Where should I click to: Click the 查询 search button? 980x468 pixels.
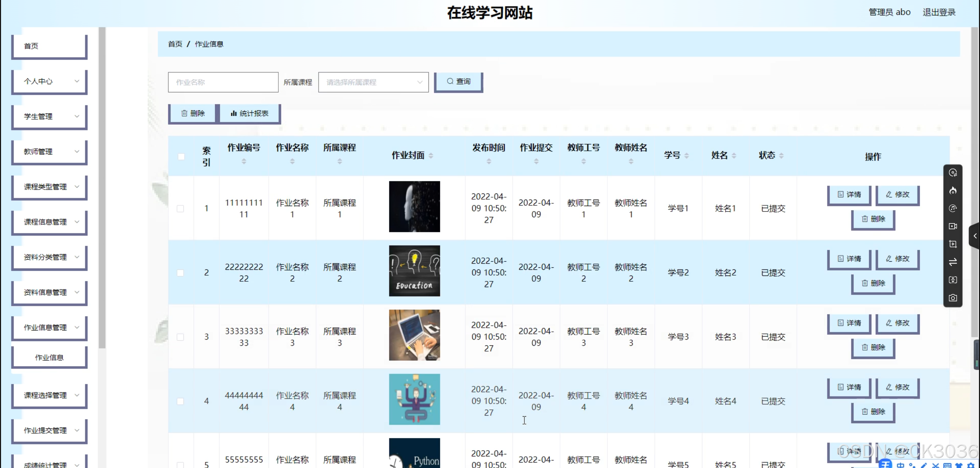(458, 81)
